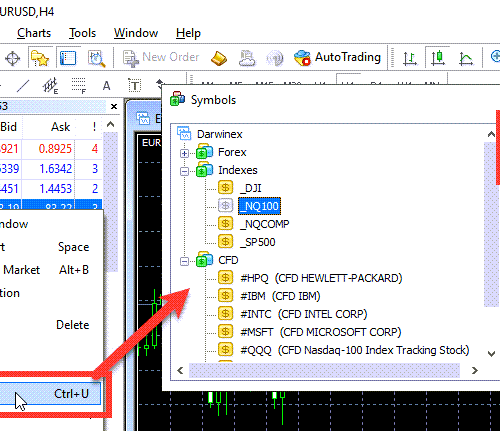Open the Help menu

pos(188,33)
